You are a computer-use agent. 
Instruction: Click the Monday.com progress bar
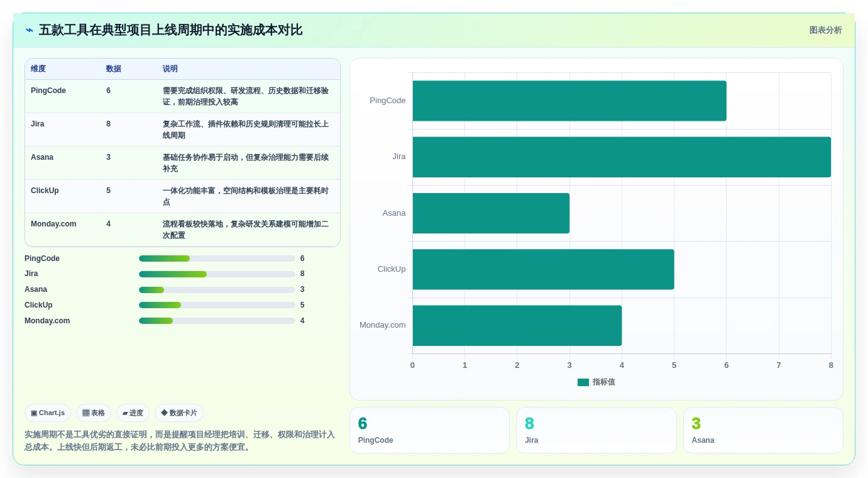coord(217,321)
